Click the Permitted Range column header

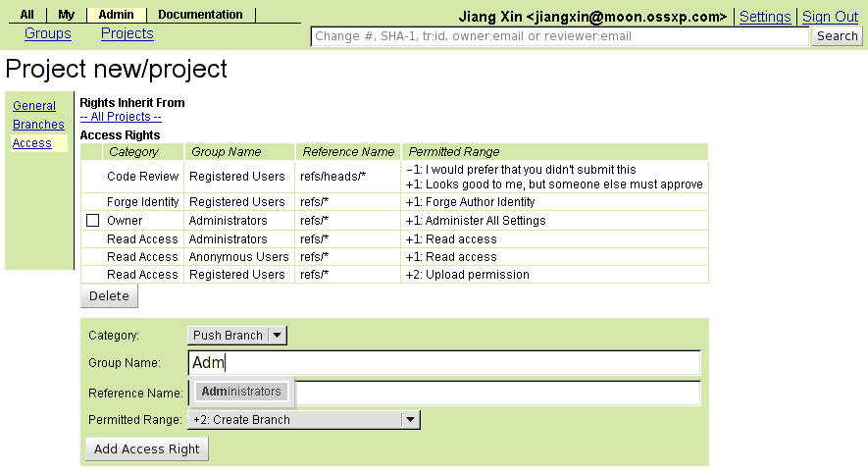555,152
